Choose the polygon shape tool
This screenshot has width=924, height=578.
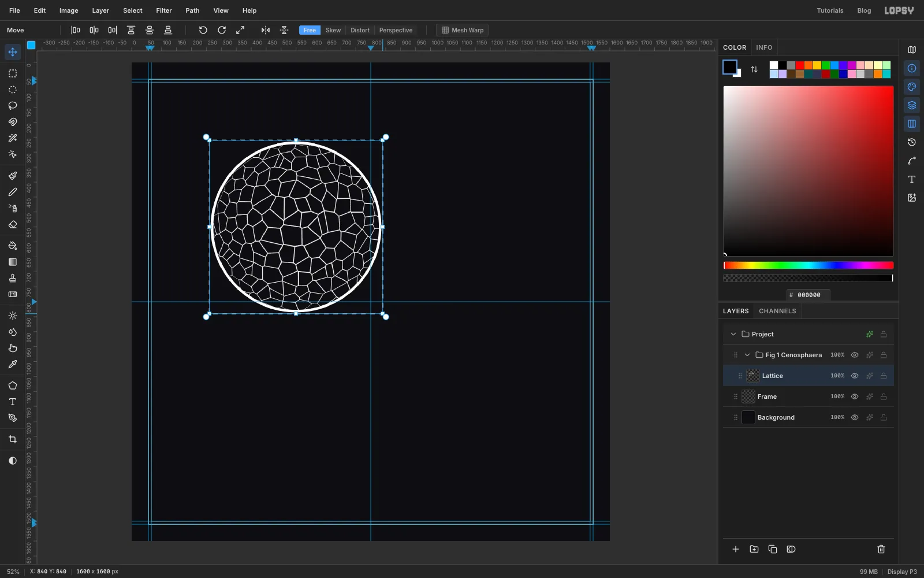(x=13, y=386)
